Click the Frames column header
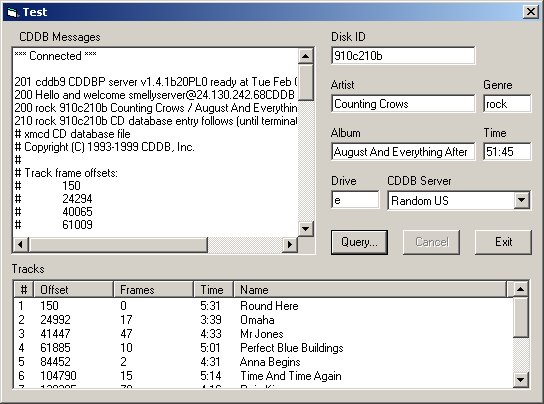 tap(153, 289)
